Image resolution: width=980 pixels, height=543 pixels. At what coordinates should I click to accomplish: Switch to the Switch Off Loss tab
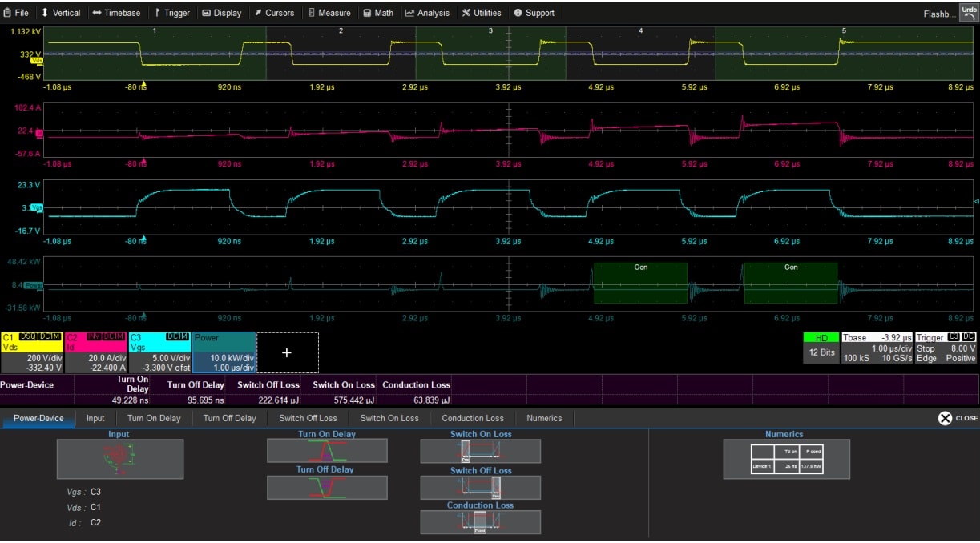309,418
